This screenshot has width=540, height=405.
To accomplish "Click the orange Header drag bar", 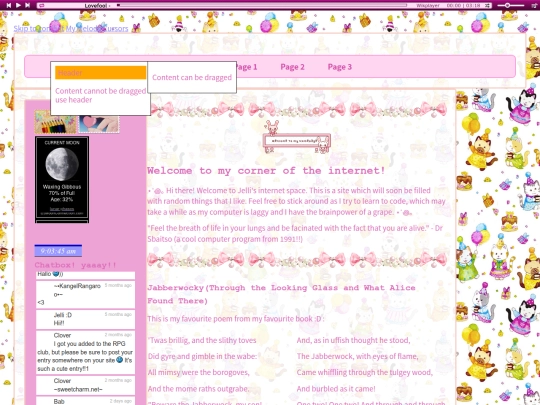I will (x=101, y=73).
